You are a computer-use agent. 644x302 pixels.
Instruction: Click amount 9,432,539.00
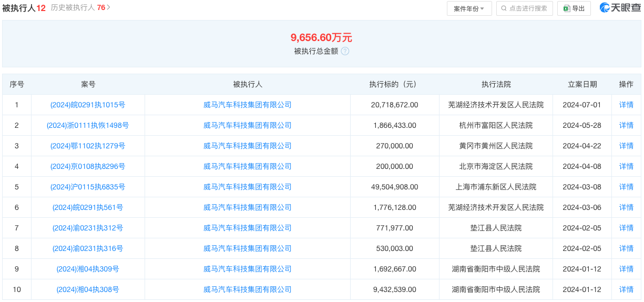394,289
